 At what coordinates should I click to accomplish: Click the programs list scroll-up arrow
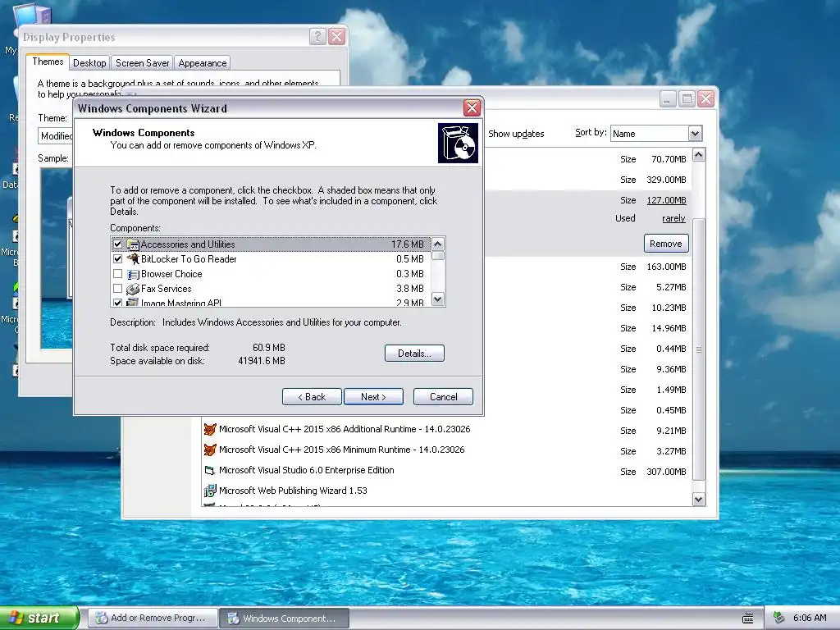(x=699, y=155)
